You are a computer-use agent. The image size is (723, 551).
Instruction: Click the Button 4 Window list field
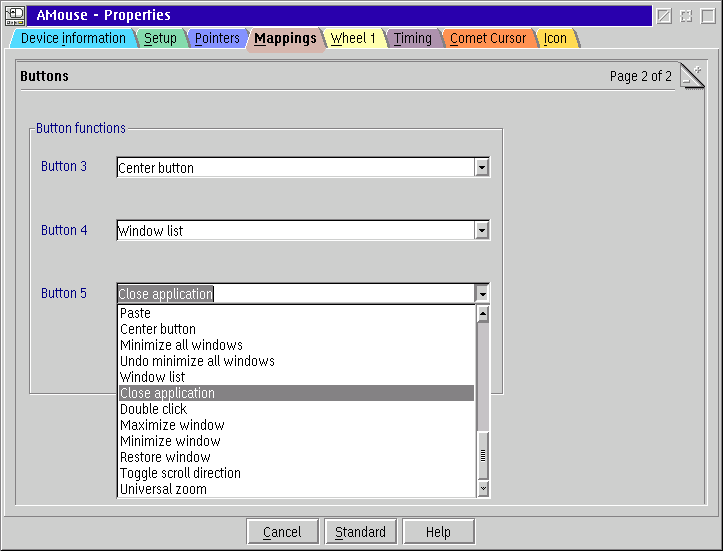pos(296,230)
